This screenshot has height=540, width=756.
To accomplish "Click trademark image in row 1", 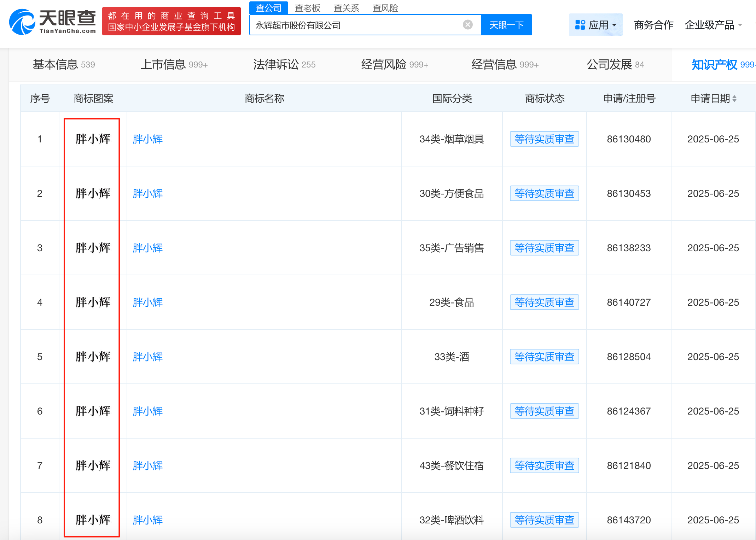I will [x=93, y=139].
